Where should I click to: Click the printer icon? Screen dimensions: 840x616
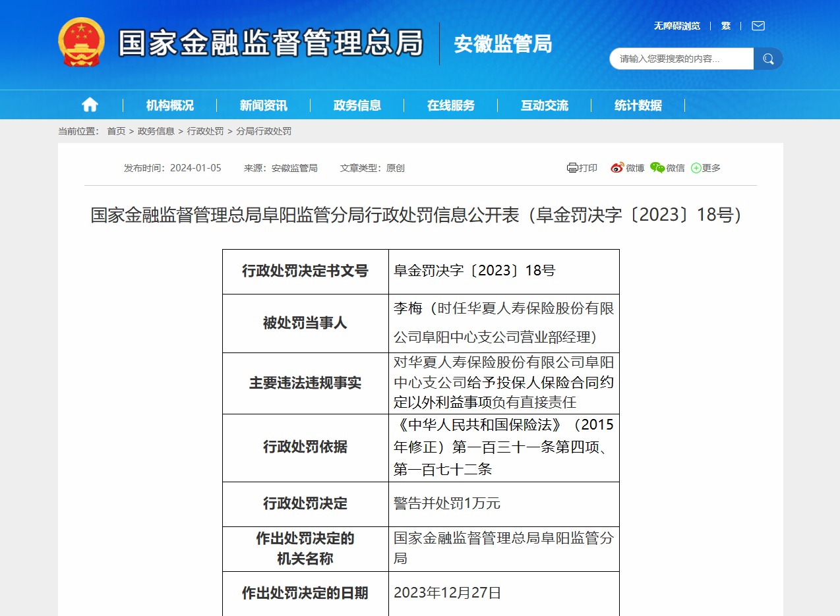point(572,168)
